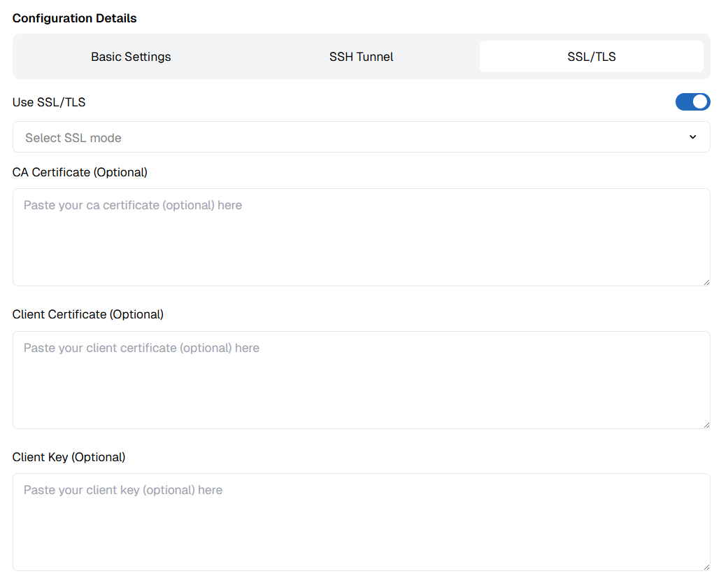Click the Client Key (Optional) label
The image size is (728, 583).
pyautogui.click(x=69, y=457)
